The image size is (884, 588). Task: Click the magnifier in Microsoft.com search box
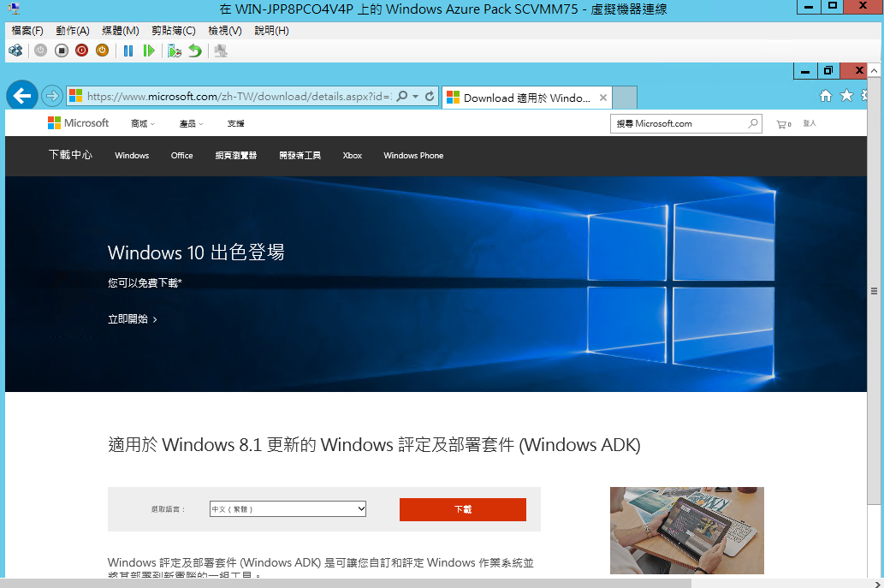[x=752, y=123]
